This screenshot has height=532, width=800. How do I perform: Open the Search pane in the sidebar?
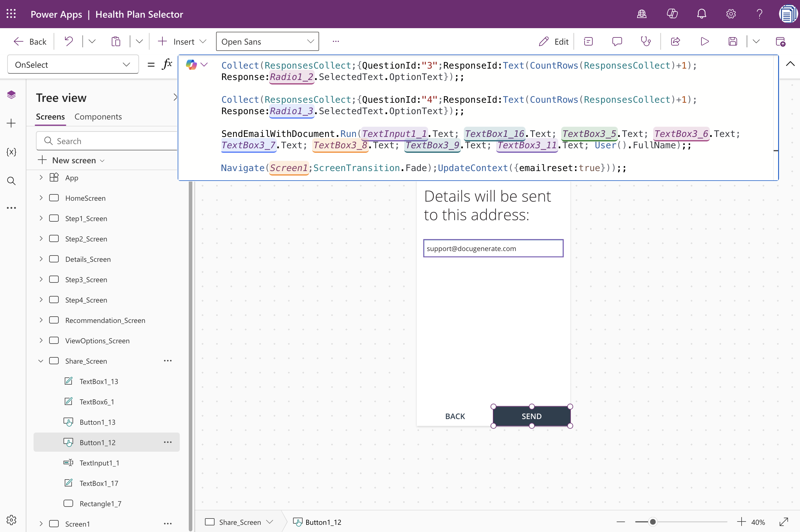(x=11, y=181)
